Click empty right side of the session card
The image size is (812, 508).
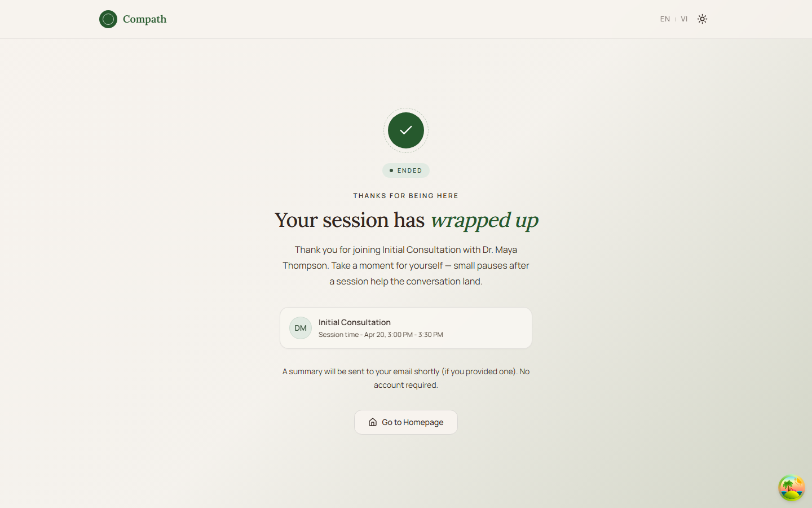click(491, 328)
